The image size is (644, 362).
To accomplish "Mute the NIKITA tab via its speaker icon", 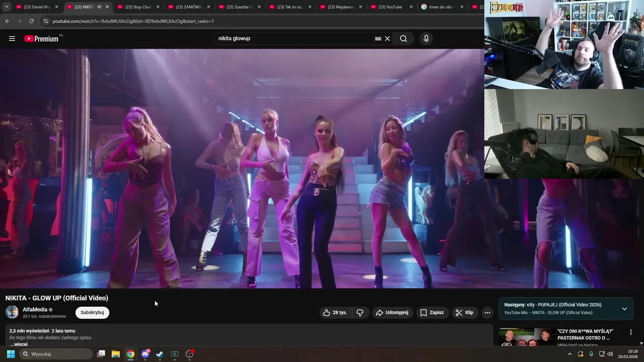I will point(99,7).
